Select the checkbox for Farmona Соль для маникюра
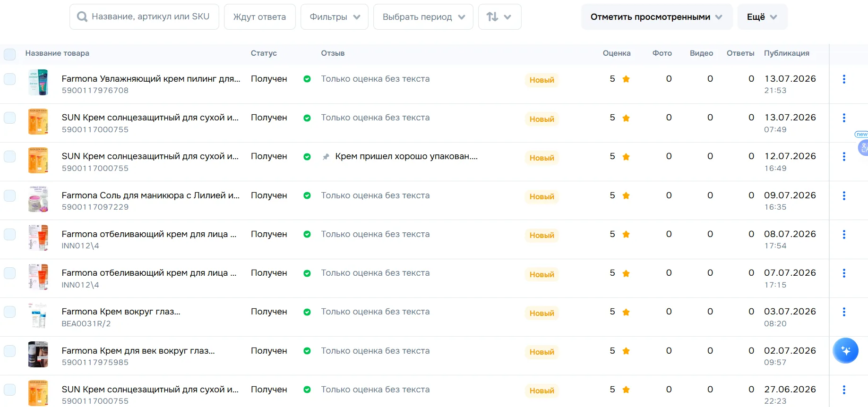Screen dimensions: 868x407 pyautogui.click(x=10, y=195)
